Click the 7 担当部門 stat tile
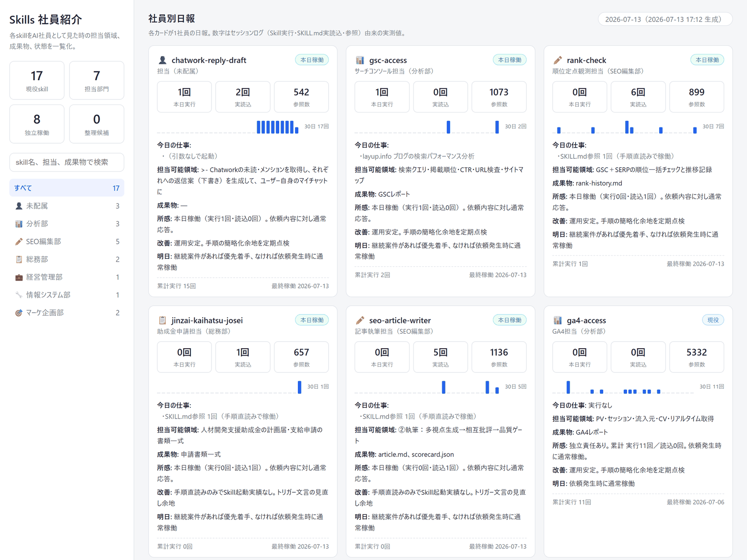Image resolution: width=747 pixels, height=560 pixels. coord(97,80)
